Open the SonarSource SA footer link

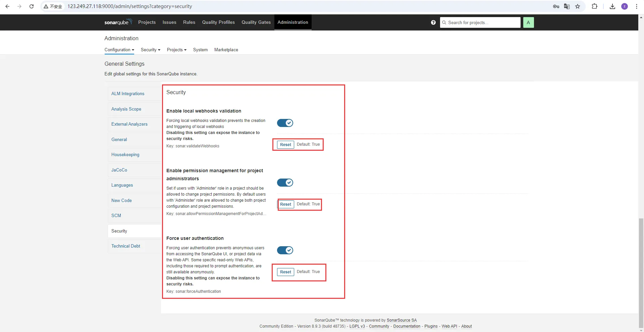tap(401, 320)
